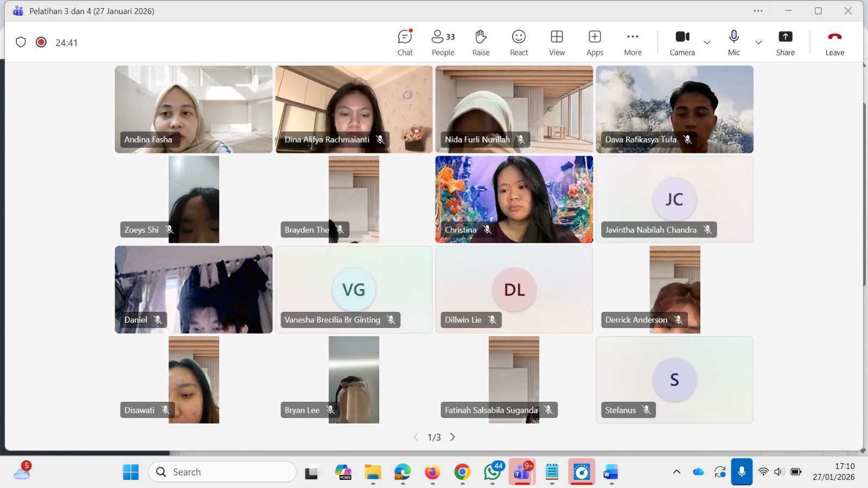Screen dimensions: 868x488
Task: Toggle the Camera on or off
Action: 682,42
